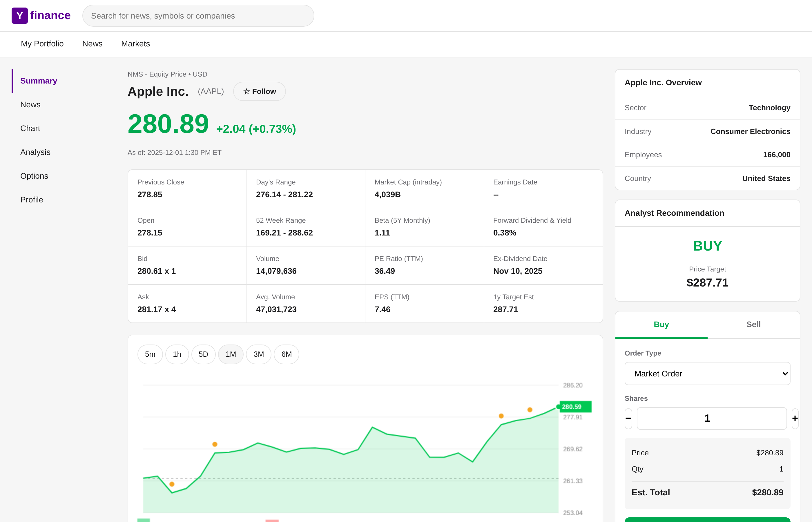Open Markets in top navigation
Image resolution: width=812 pixels, height=522 pixels.
(135, 44)
